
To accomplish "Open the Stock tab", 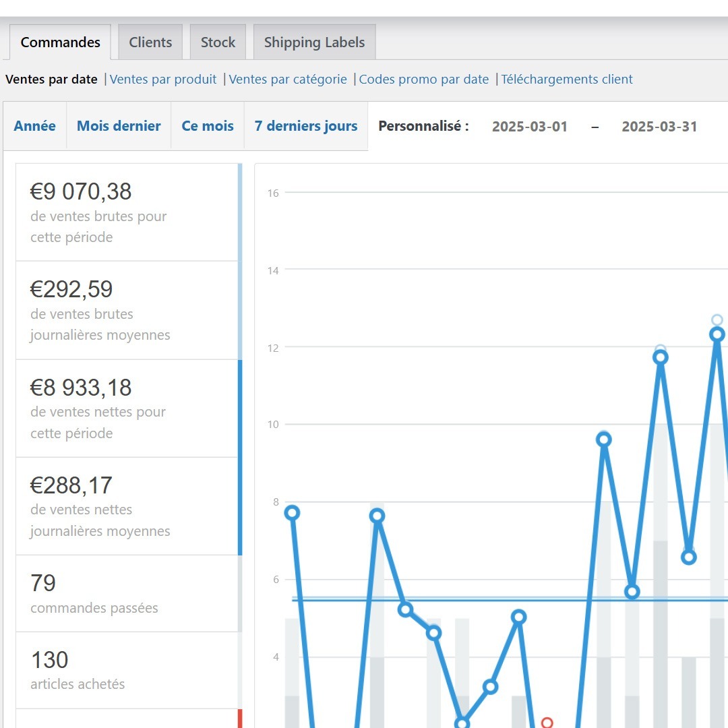I will coord(218,42).
